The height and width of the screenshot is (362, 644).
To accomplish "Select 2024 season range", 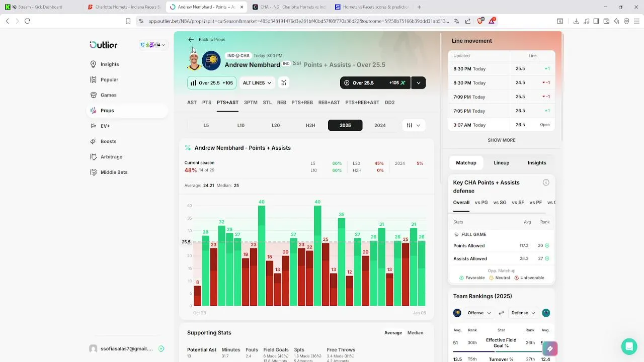I will click(x=380, y=125).
